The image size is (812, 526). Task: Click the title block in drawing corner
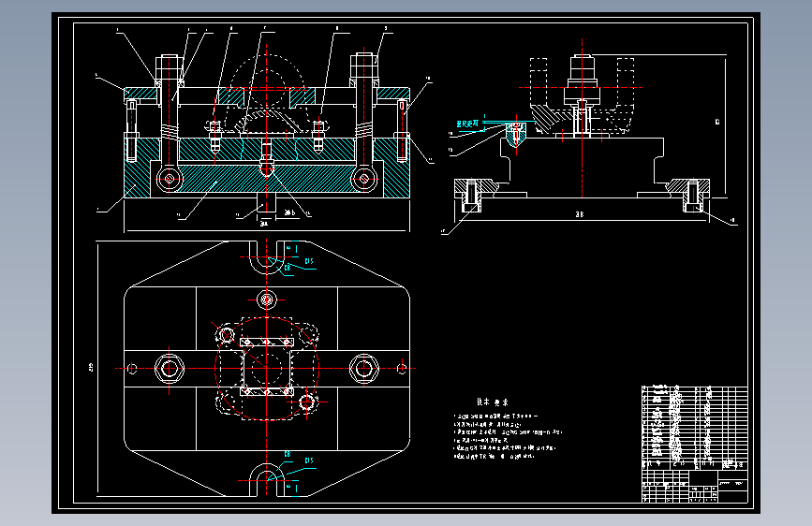click(694, 486)
